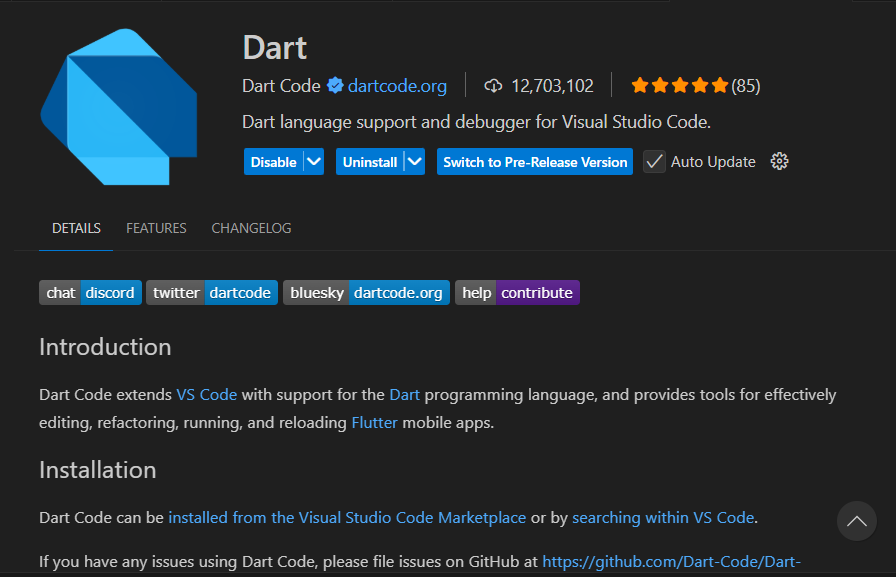Switch to the FEATURES tab

[x=156, y=228]
